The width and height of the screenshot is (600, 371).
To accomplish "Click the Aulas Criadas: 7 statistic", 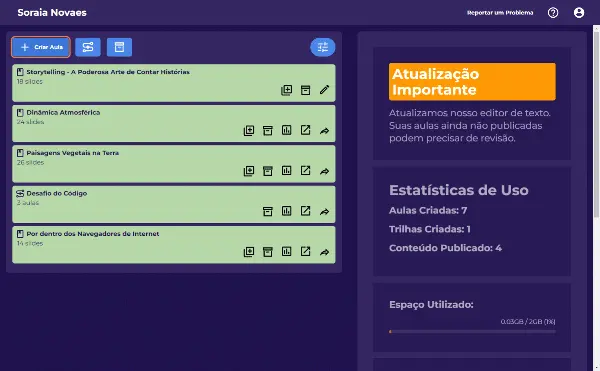I will point(428,210).
